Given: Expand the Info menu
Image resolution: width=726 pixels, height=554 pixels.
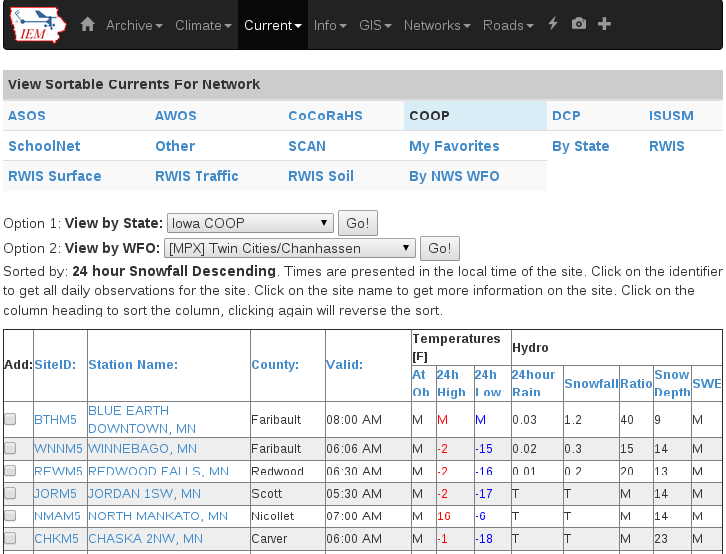Looking at the screenshot, I should 330,25.
